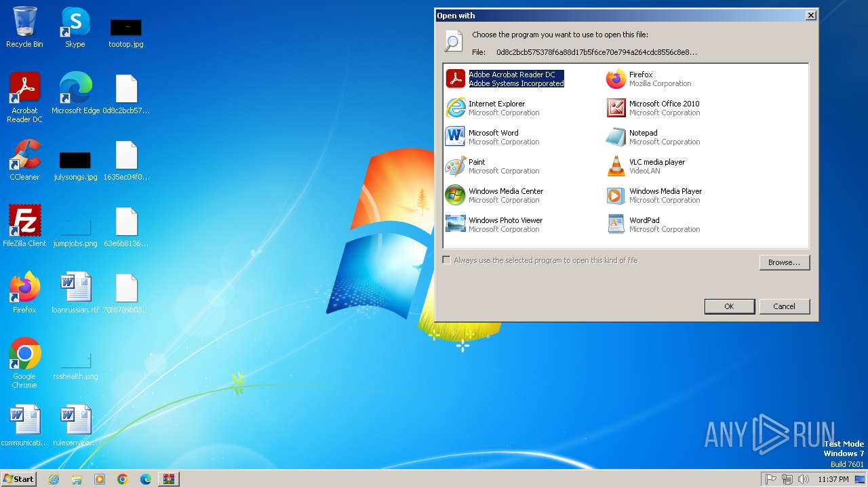Select the Acrobat Reader DC desktop shortcut
868x488 pixels.
pyautogui.click(x=24, y=98)
